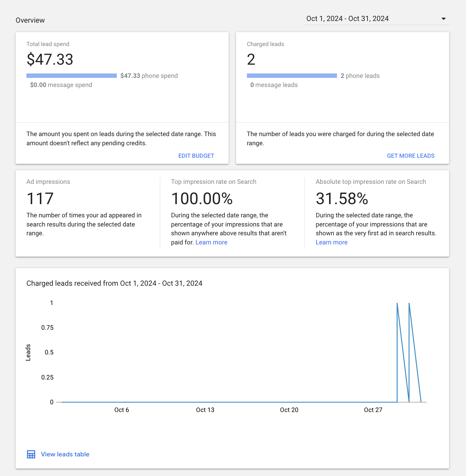Select the 117 ad impressions value
This screenshot has width=466, height=476.
click(x=40, y=199)
